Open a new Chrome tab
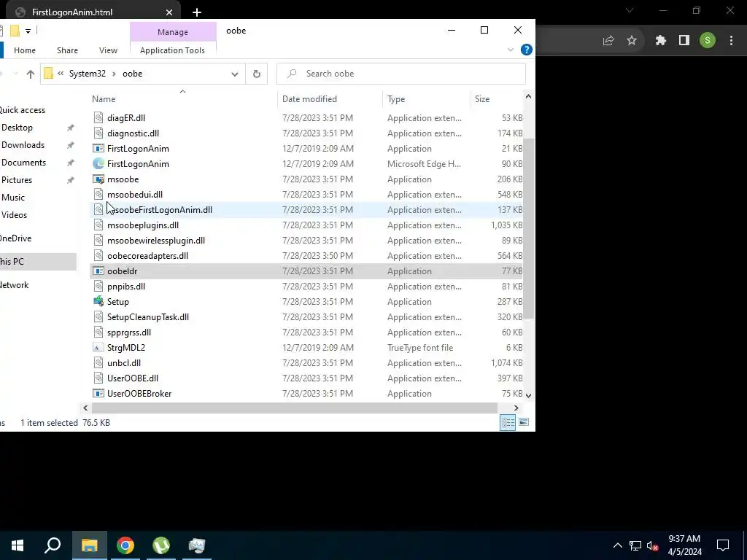The height and width of the screenshot is (560, 747). pos(197,12)
